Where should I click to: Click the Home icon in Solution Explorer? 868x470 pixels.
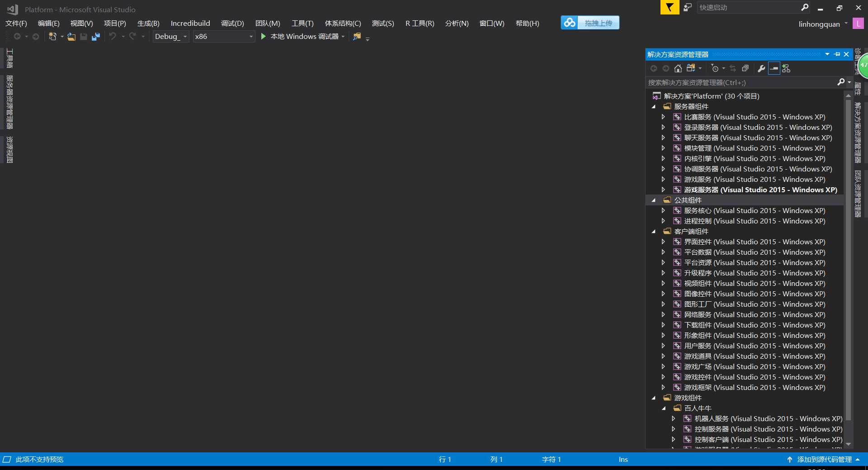pos(678,68)
